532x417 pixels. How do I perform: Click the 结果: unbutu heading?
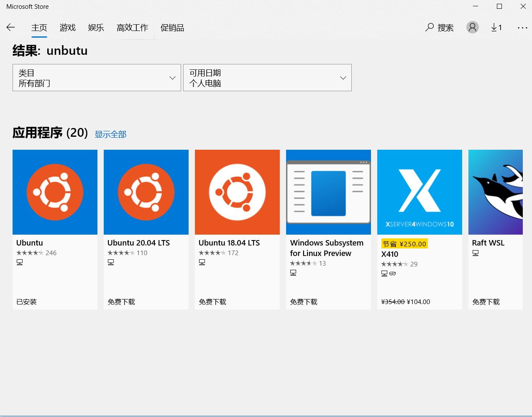pos(50,51)
